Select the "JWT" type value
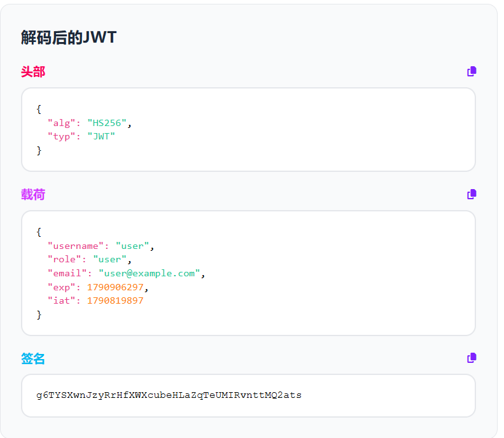Image resolution: width=504 pixels, height=438 pixels. [x=101, y=137]
